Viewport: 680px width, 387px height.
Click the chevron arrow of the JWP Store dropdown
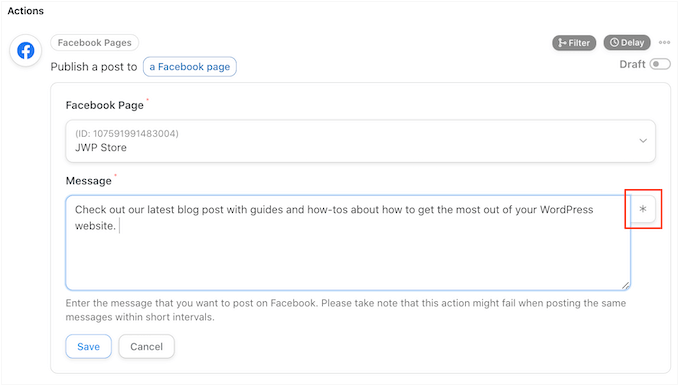pyautogui.click(x=643, y=141)
